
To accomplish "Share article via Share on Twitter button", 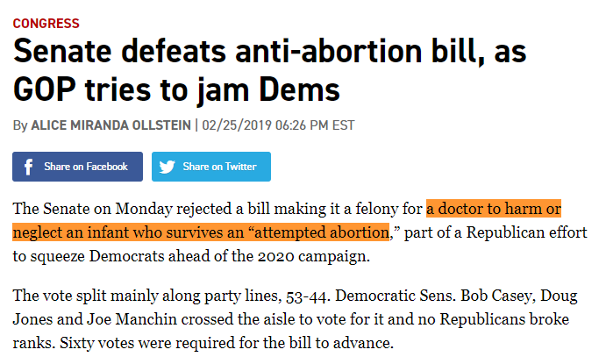I will coord(211,167).
